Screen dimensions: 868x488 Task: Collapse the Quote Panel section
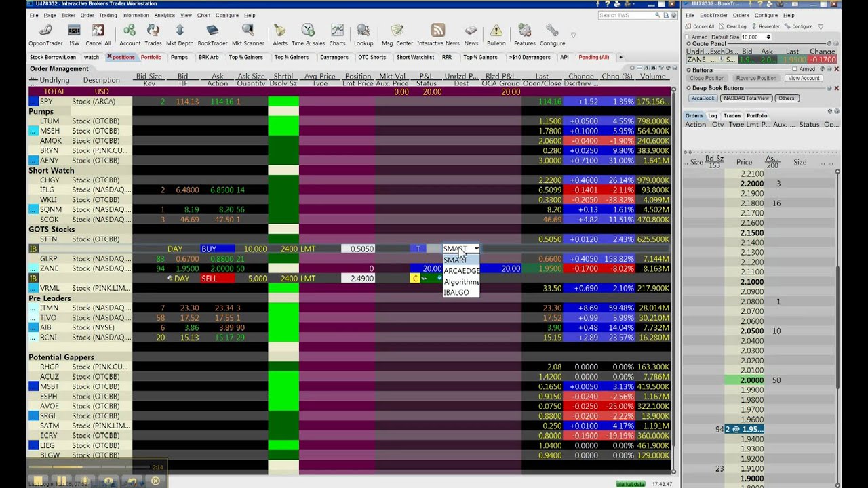688,44
